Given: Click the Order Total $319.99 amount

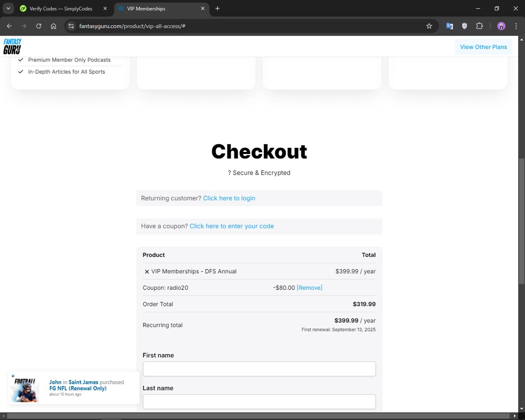Looking at the screenshot, I should click(364, 304).
